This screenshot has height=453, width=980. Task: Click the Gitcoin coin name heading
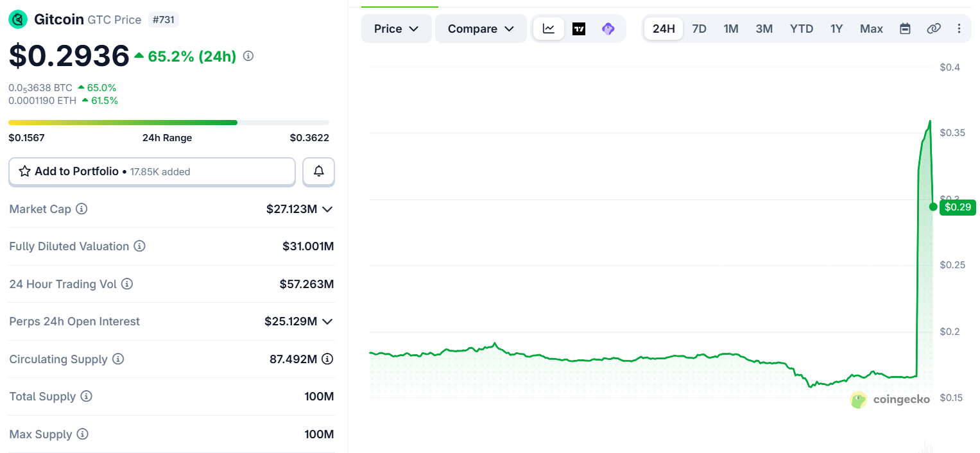click(x=59, y=19)
